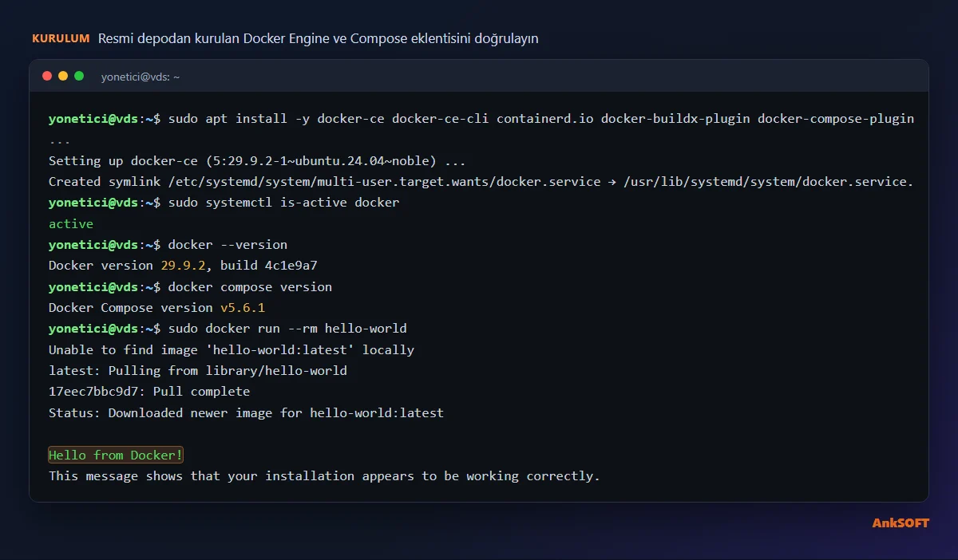Click the 'sudo apt install -y docker-ce' command line
Viewport: 958px width, 560px height.
(x=481, y=119)
